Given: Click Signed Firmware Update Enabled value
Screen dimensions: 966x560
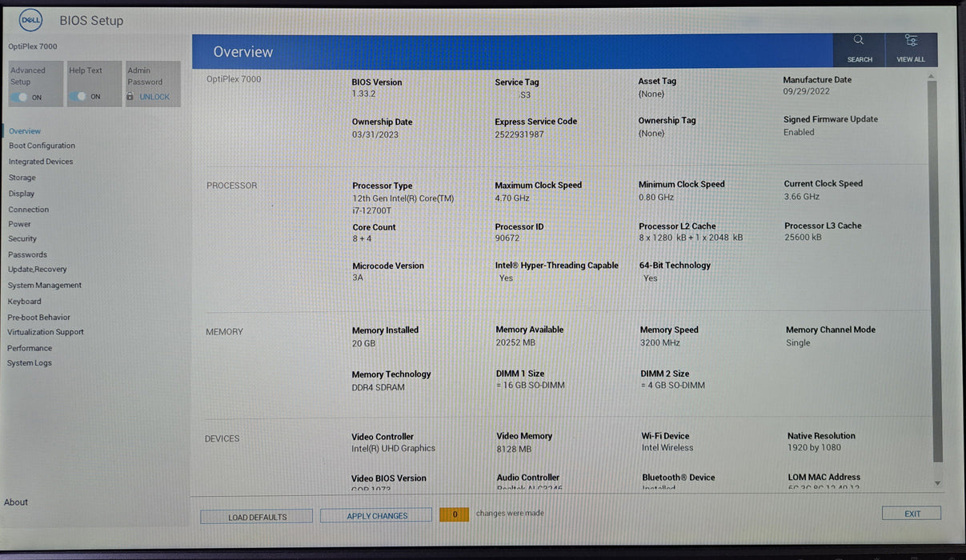Looking at the screenshot, I should 799,132.
